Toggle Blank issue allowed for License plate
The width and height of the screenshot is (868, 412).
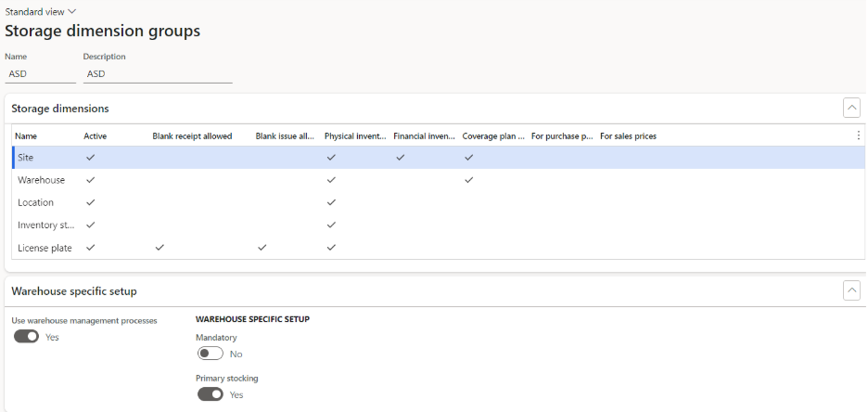[x=262, y=248]
